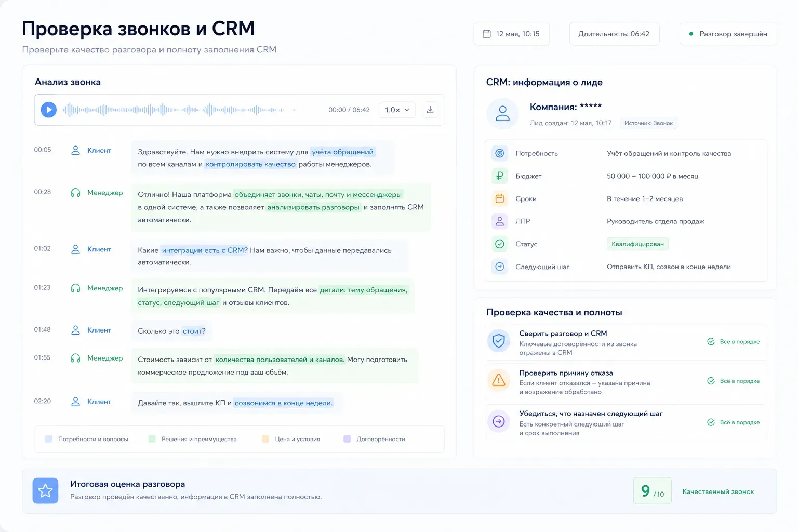Click the Следующий шаг arrow icon
798x532 pixels.
click(x=500, y=267)
